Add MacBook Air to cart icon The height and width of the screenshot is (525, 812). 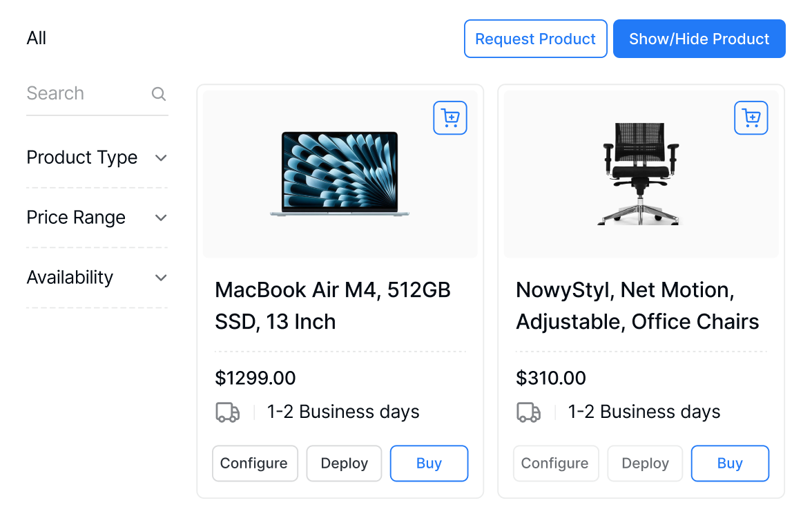[x=449, y=117]
